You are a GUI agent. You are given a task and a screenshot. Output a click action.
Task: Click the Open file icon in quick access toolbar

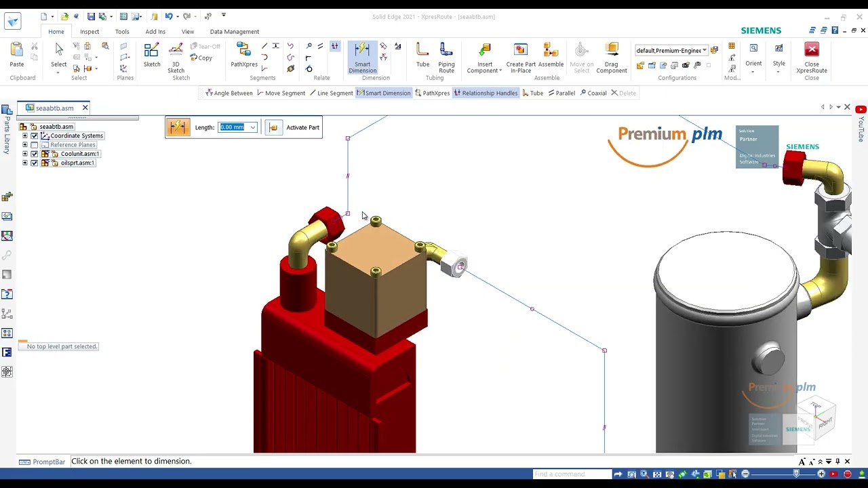pyautogui.click(x=64, y=16)
